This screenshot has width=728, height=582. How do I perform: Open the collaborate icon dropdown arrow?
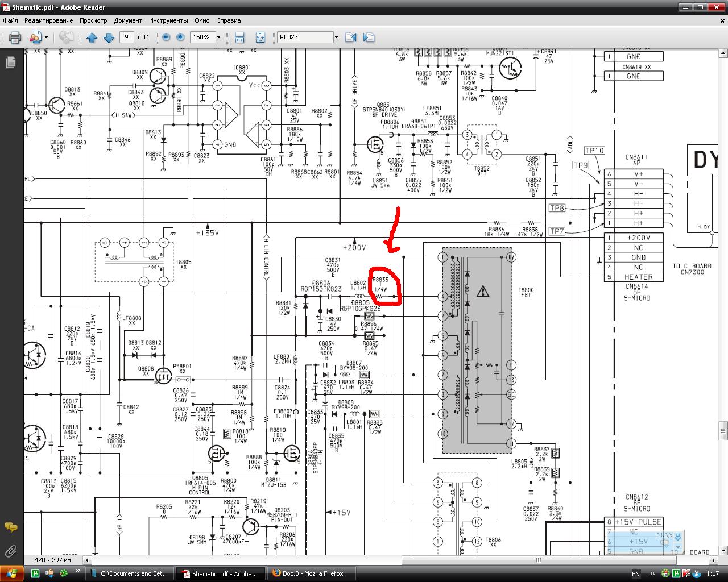(46, 38)
